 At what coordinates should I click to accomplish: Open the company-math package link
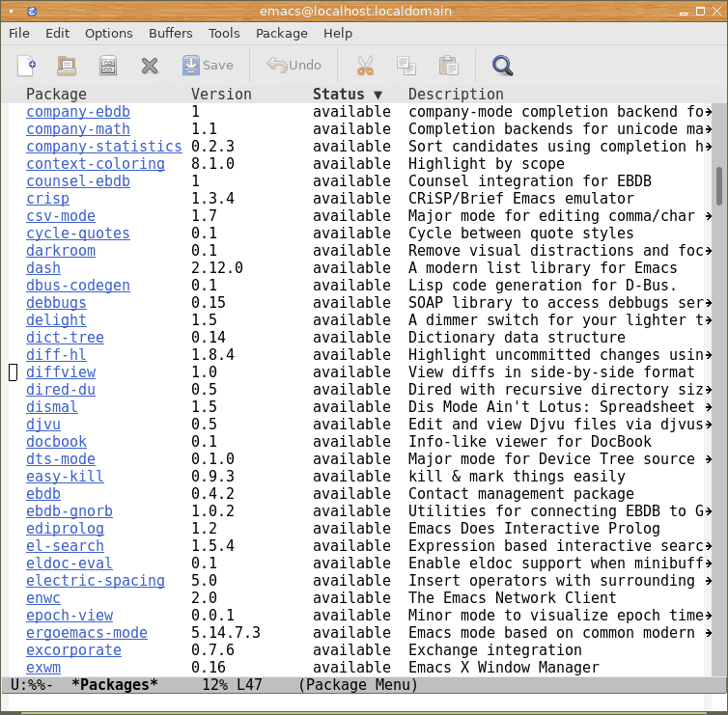pyautogui.click(x=78, y=129)
